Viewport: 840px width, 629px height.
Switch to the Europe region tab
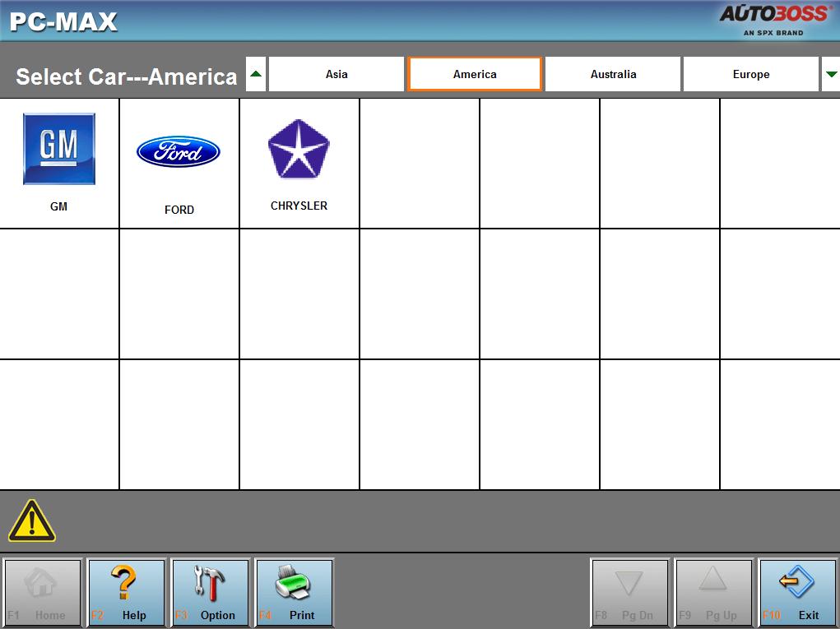coord(751,74)
